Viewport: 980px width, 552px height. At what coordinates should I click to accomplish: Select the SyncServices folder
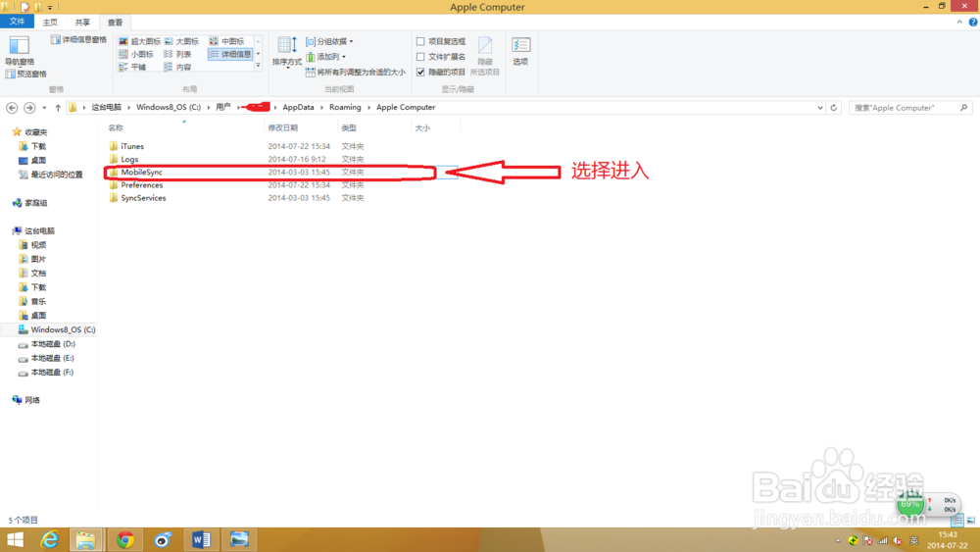[x=143, y=198]
